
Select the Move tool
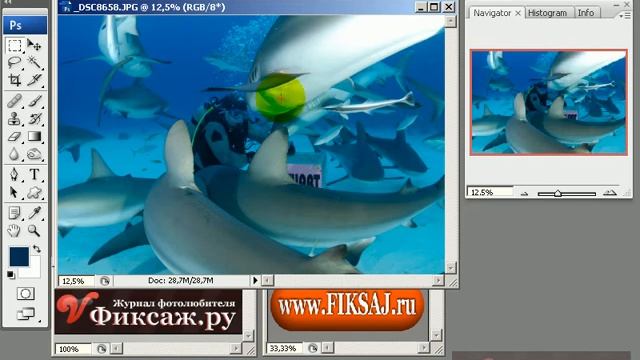[34, 45]
